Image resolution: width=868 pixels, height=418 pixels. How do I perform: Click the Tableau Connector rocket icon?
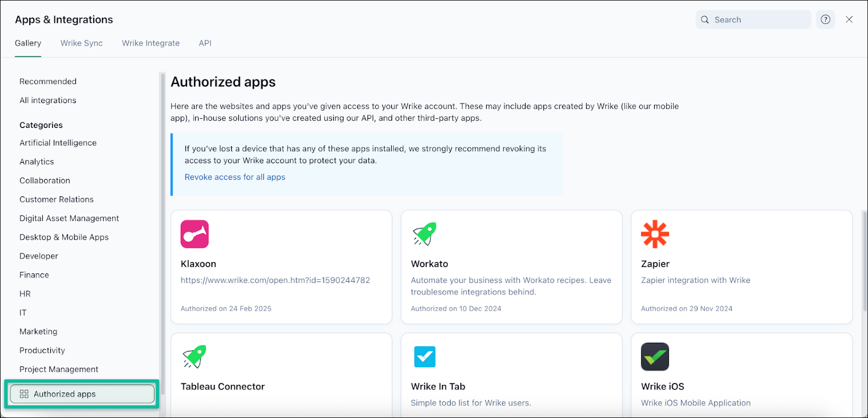pos(195,357)
